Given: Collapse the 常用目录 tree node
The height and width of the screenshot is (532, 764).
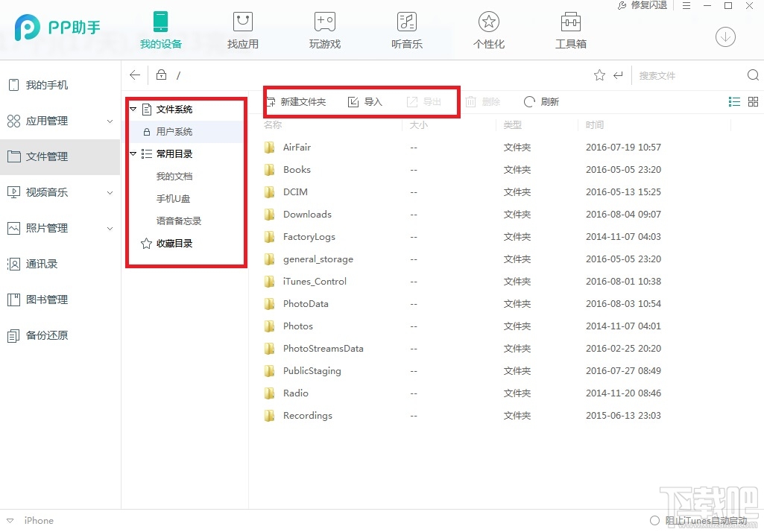Looking at the screenshot, I should coord(134,154).
